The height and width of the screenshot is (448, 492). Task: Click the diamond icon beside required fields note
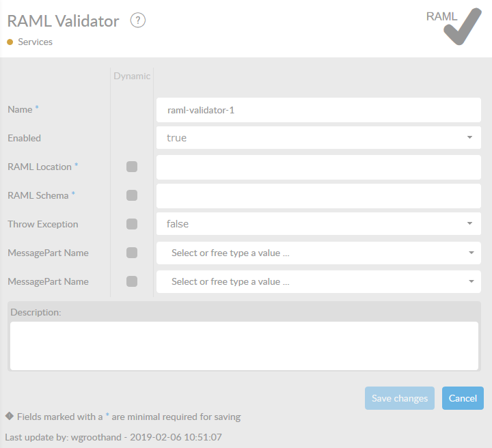click(10, 416)
